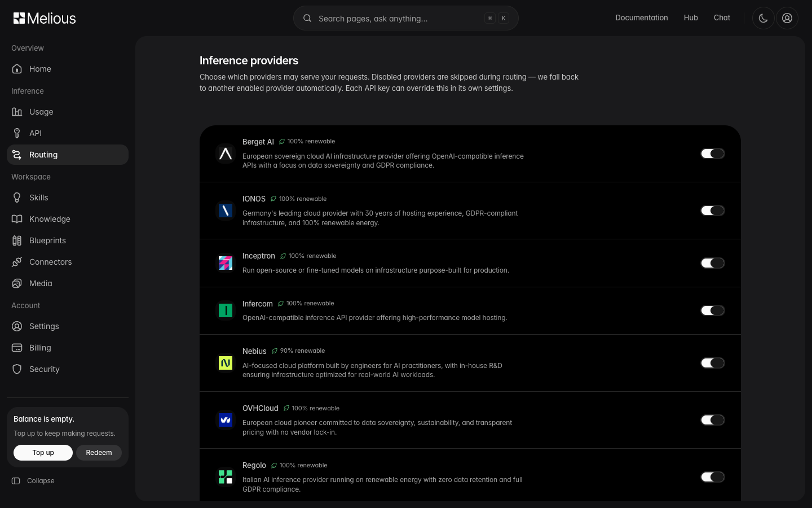
Task: Navigate to Connectors
Action: point(68,262)
